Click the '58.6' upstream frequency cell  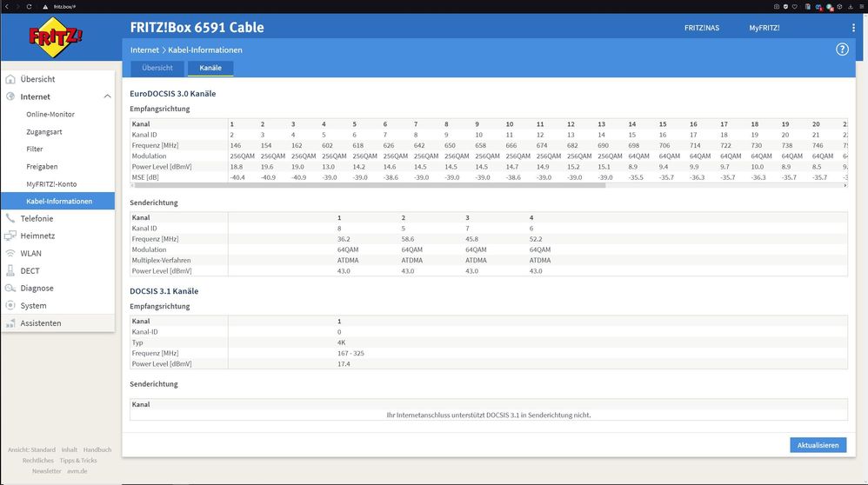pyautogui.click(x=407, y=239)
